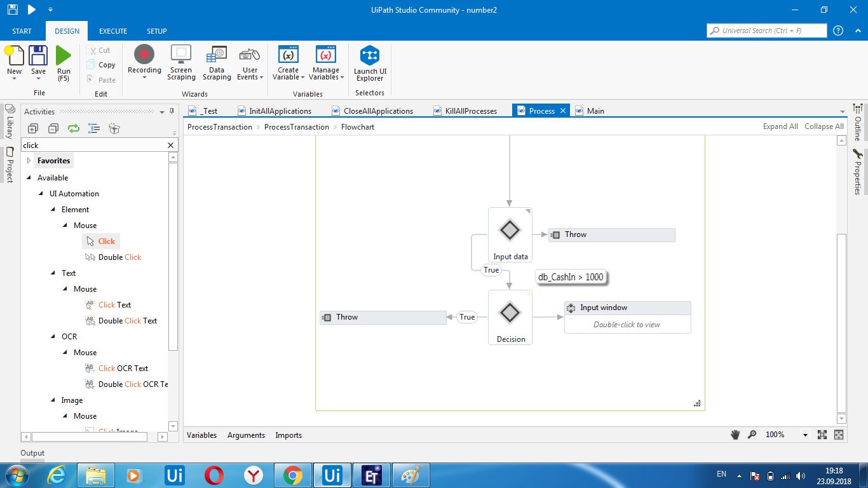
Task: Open the Activities panel options dropdown
Action: [x=162, y=112]
